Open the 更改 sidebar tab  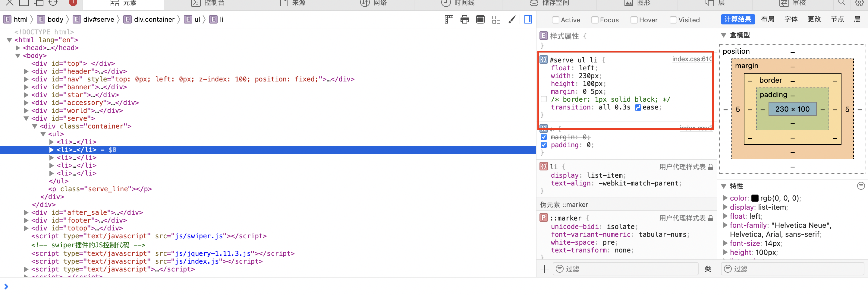[x=814, y=19]
